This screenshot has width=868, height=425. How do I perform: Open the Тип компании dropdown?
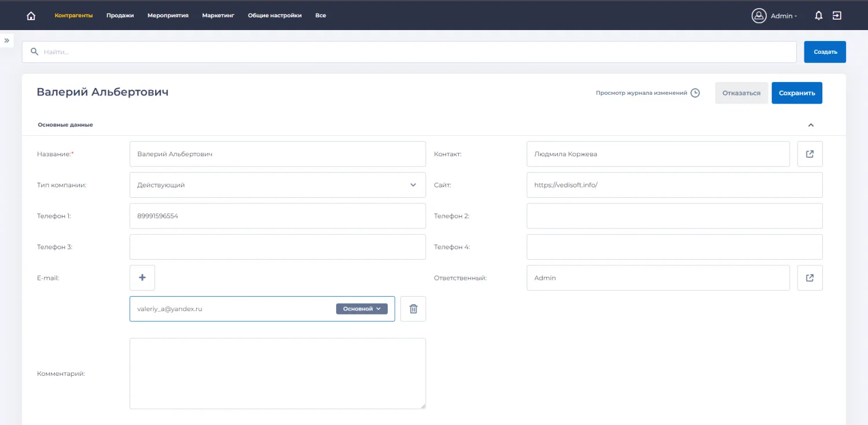(278, 185)
